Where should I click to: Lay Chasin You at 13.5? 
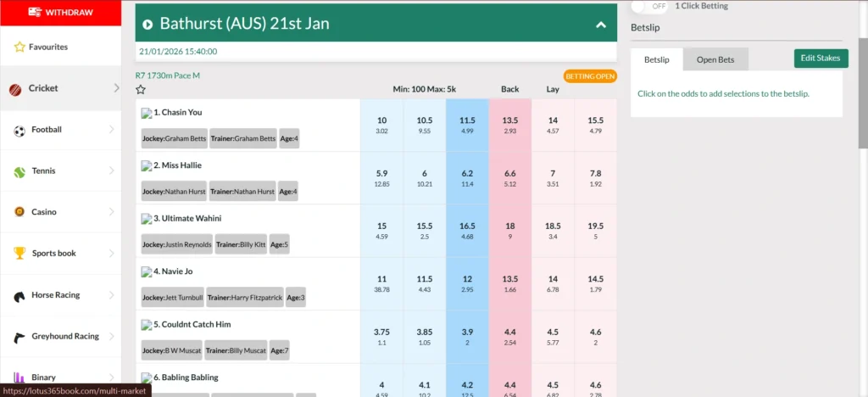point(509,126)
